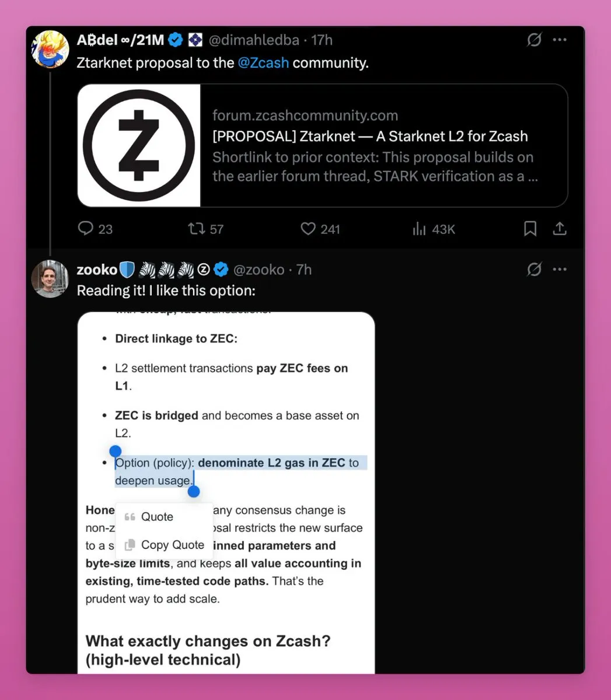Image resolution: width=611 pixels, height=700 pixels.
Task: Click the share icon on Abdel's tweet
Action: (x=560, y=229)
